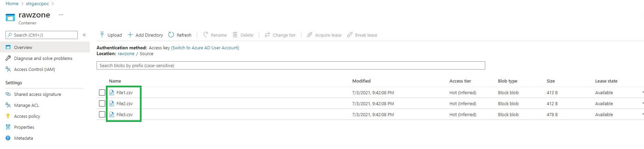Click the Rename toolbar icon
644x149 pixels.
coord(206,35)
